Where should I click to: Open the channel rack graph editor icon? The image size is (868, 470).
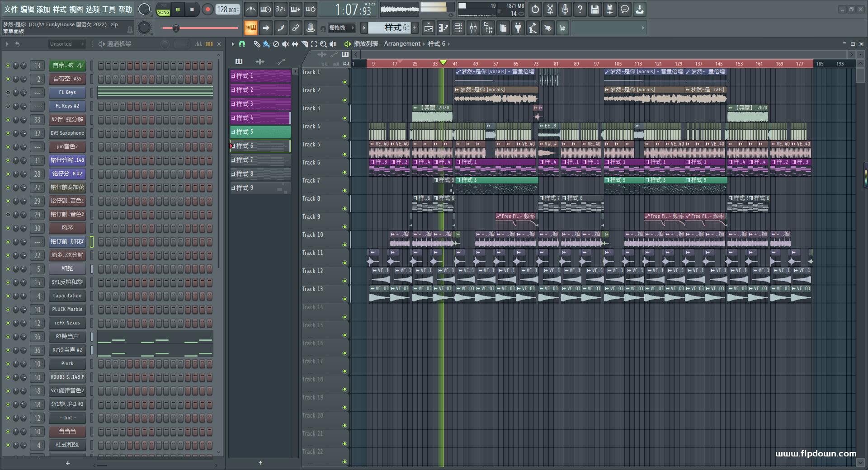coord(199,44)
